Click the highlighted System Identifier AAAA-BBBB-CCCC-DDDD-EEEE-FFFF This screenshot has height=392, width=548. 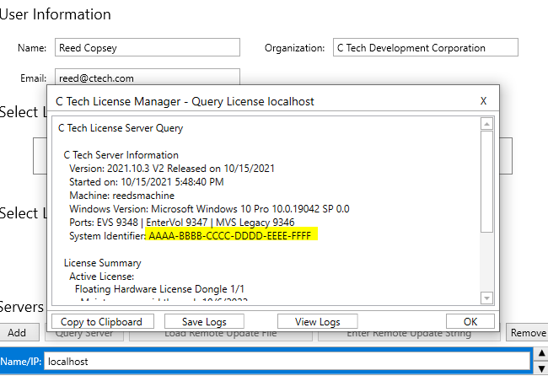(231, 236)
